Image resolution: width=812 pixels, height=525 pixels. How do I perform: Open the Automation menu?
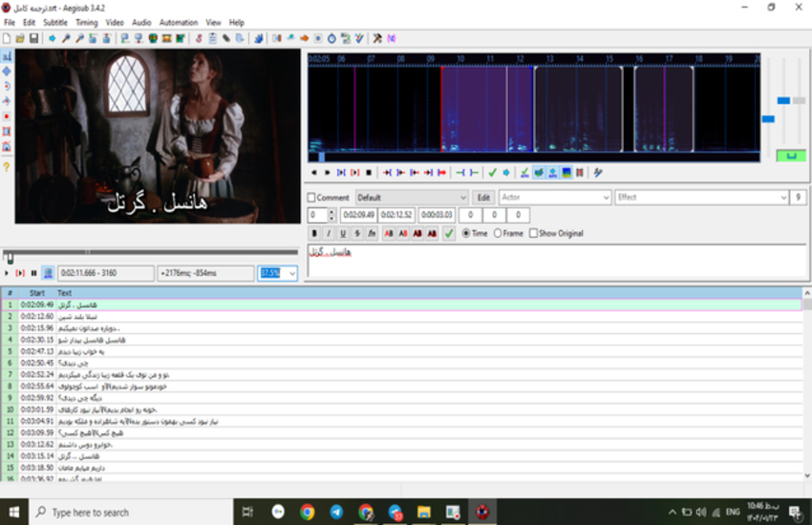click(x=179, y=22)
